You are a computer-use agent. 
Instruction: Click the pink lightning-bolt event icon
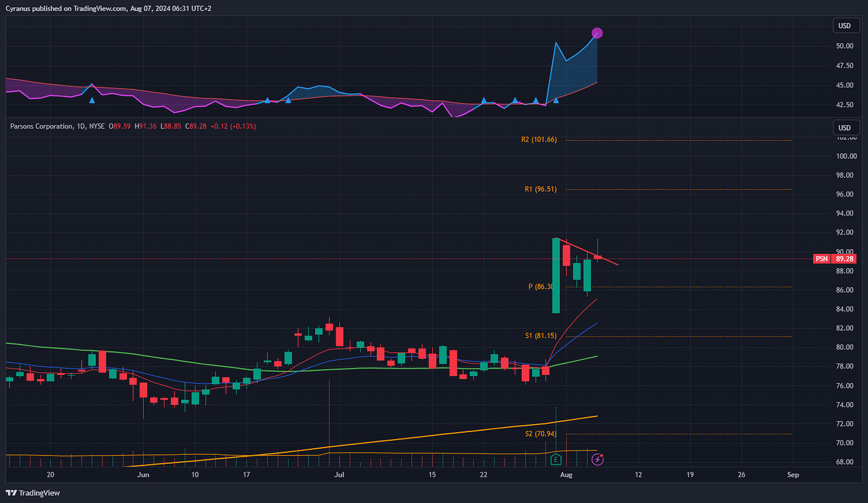[597, 459]
